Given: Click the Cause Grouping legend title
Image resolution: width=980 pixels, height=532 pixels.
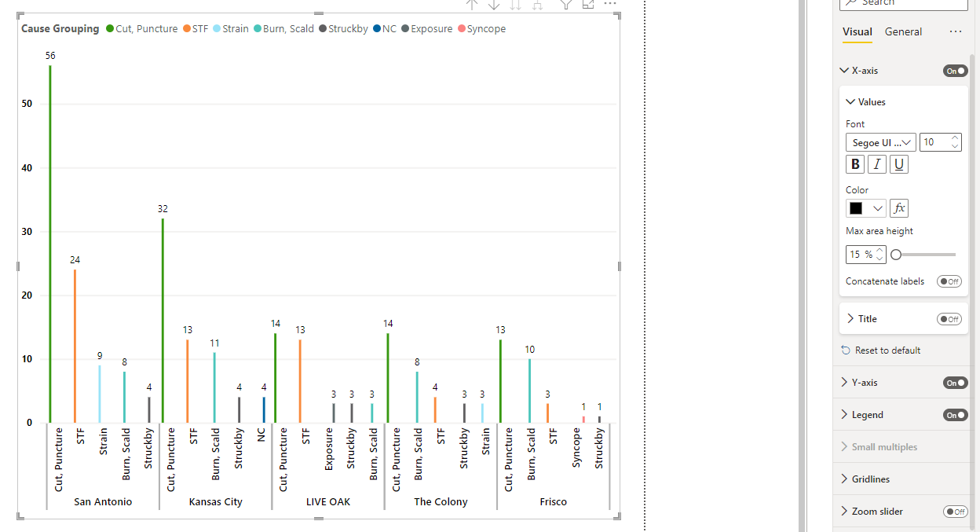Looking at the screenshot, I should (60, 29).
